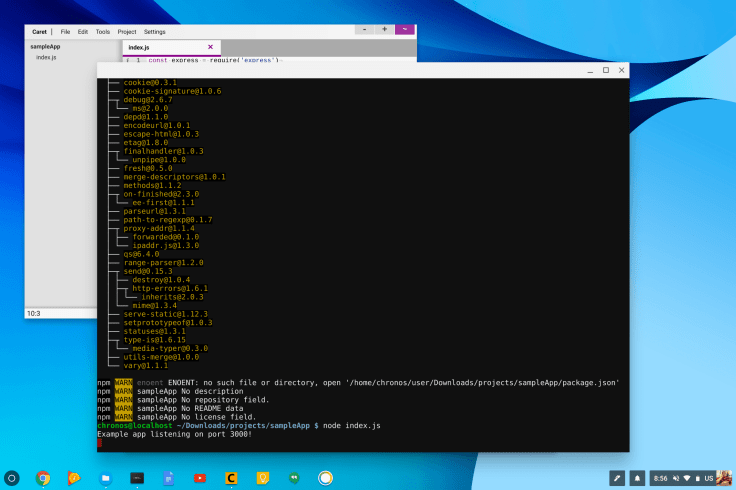This screenshot has width=736, height=490.
Task: Click the stylus tools pen icon
Action: pos(618,477)
